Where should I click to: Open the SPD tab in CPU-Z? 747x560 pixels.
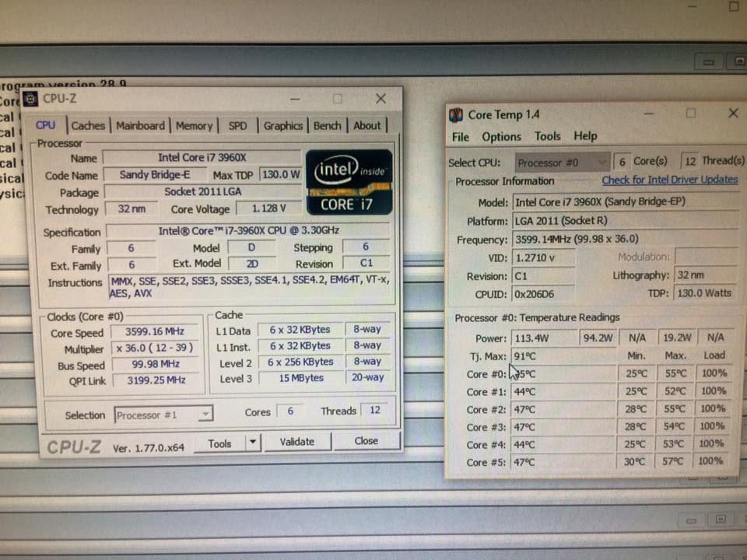[237, 126]
